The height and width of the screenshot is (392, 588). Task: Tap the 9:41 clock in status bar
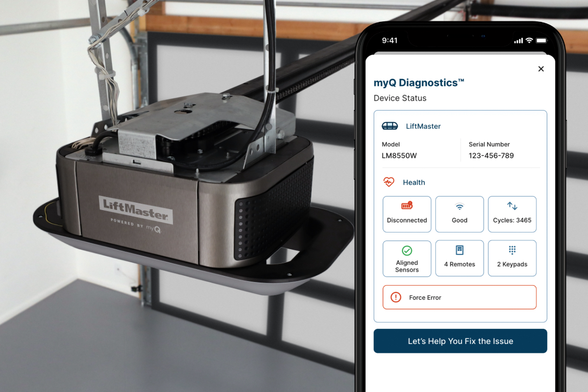[x=389, y=41]
